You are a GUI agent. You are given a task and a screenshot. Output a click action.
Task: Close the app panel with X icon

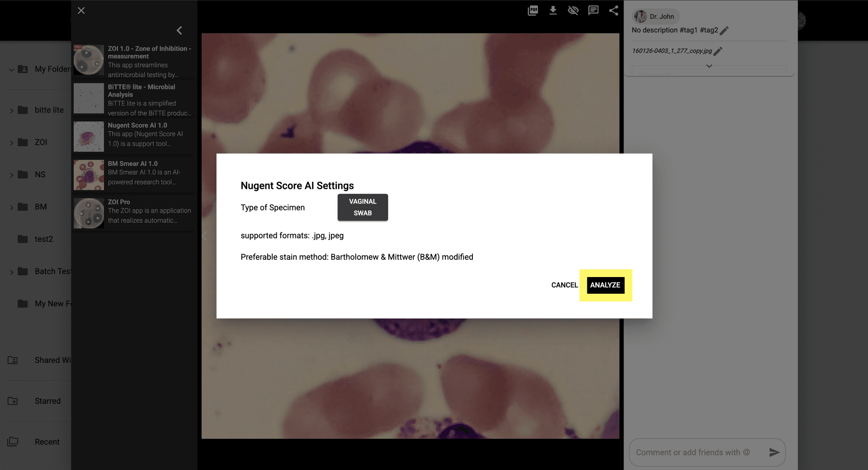point(81,10)
